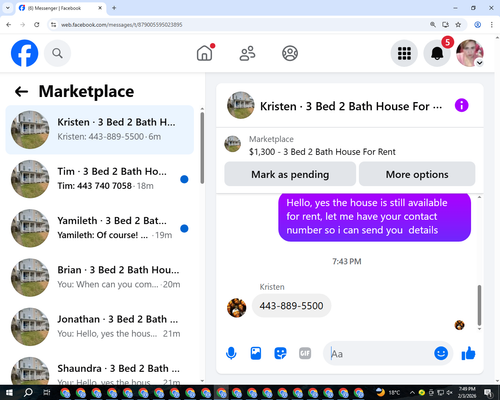Open Facebook search magnifier
500x400 pixels.
coord(57,53)
